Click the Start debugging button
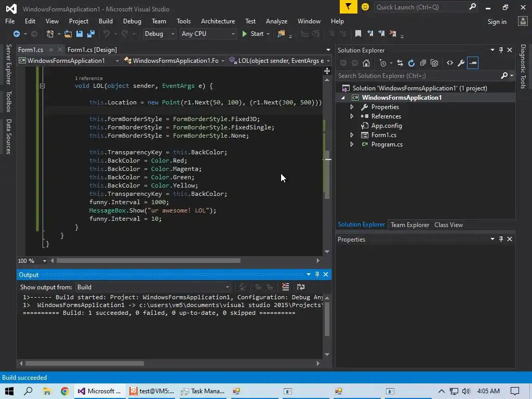The width and height of the screenshot is (532, 399). (253, 34)
